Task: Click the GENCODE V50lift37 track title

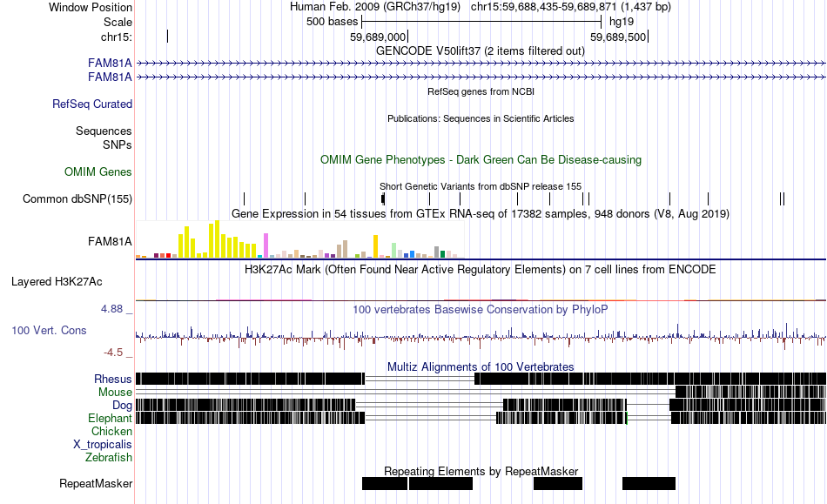Action: (x=481, y=50)
